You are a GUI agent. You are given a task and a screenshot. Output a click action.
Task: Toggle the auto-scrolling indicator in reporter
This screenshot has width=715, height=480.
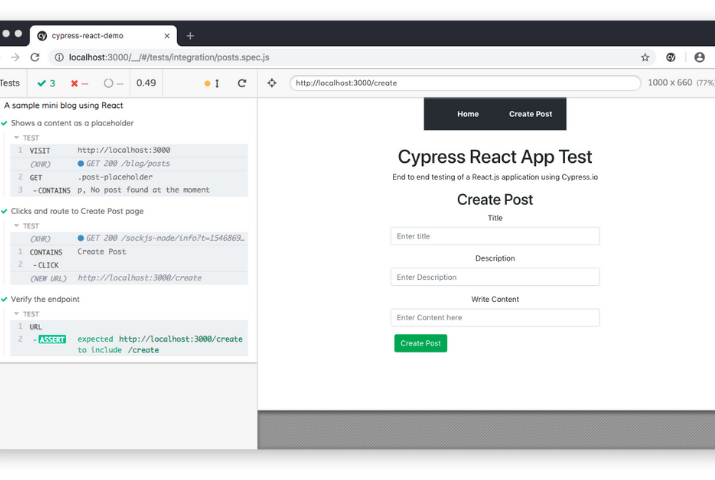(212, 83)
